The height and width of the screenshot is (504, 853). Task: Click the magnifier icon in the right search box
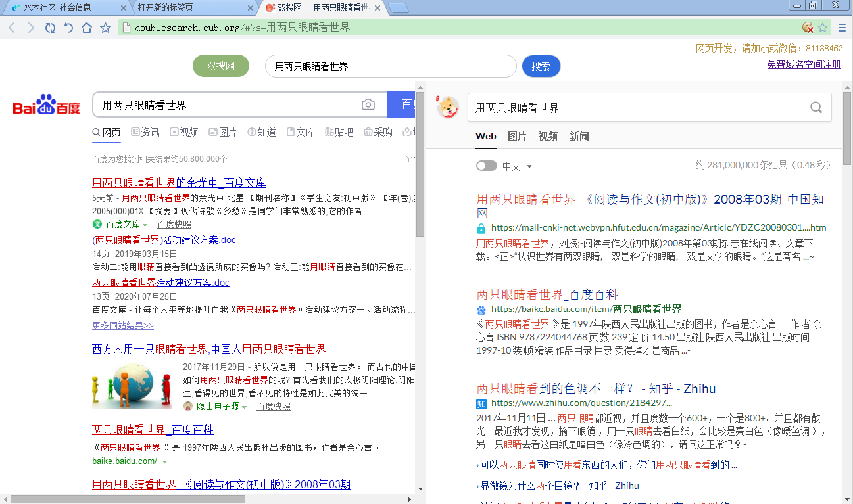(816, 108)
